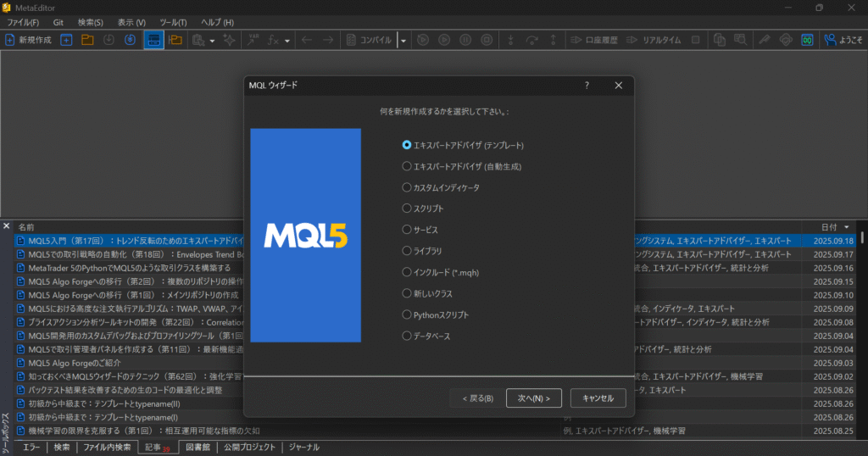868x456 pixels.
Task: Open the ファイル(F) menu
Action: coord(23,22)
